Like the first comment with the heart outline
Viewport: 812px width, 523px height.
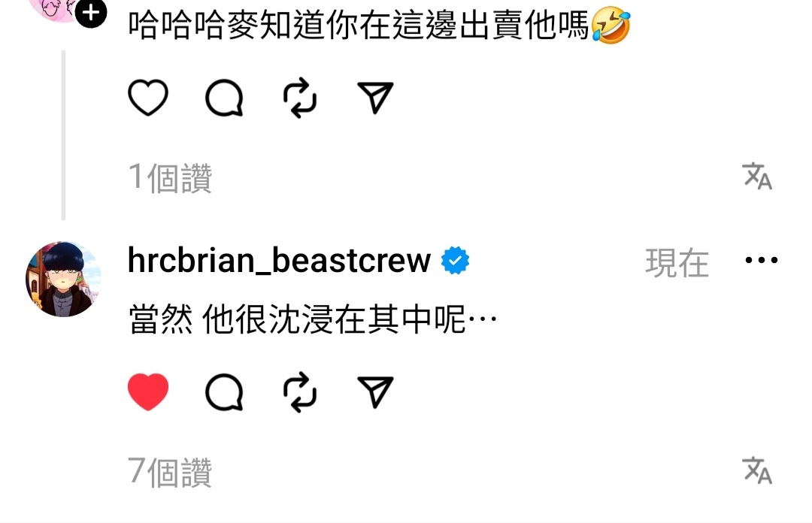tap(148, 98)
